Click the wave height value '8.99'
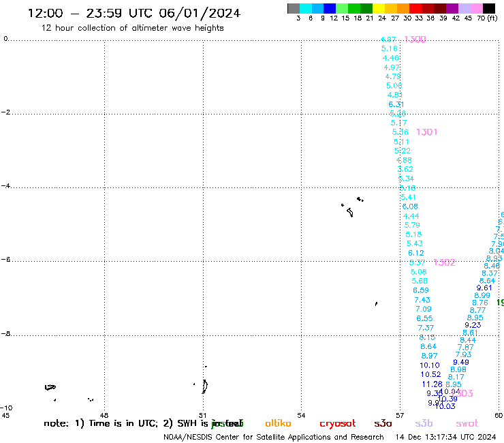The image size is (504, 443). pyautogui.click(x=482, y=295)
